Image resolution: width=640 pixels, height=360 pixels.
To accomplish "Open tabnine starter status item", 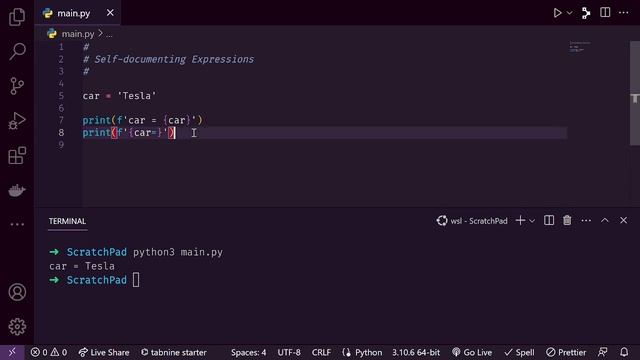I will [173, 352].
